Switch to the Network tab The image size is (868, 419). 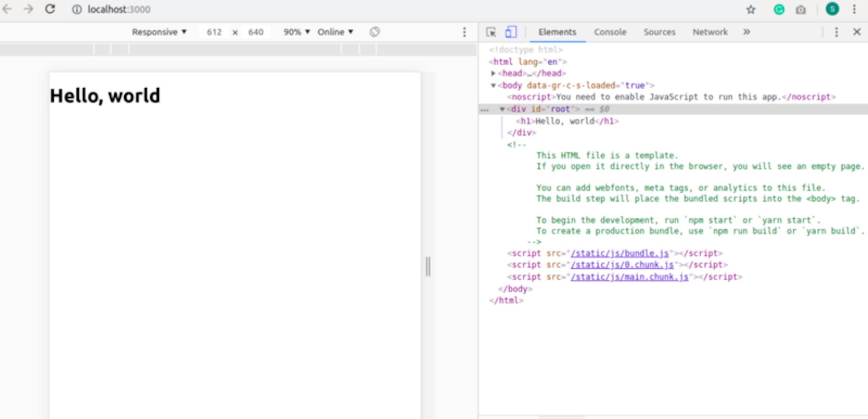point(710,32)
